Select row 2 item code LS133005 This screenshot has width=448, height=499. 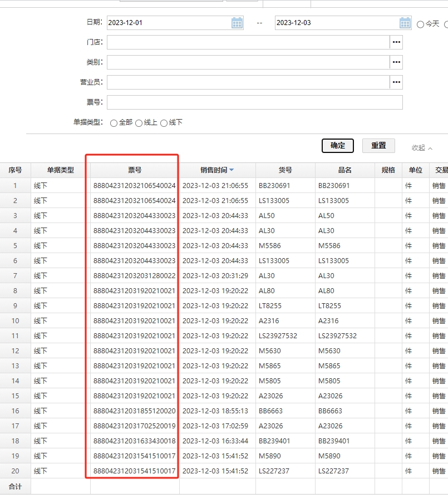pos(274,200)
